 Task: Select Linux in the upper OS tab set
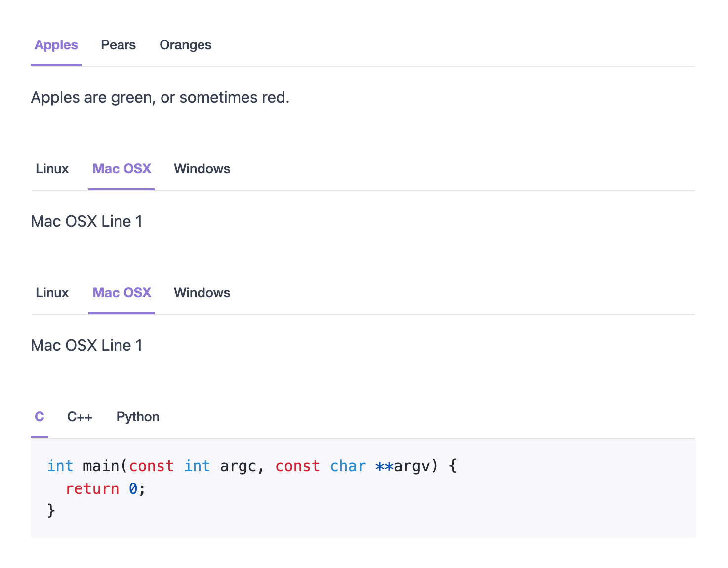[x=52, y=169]
